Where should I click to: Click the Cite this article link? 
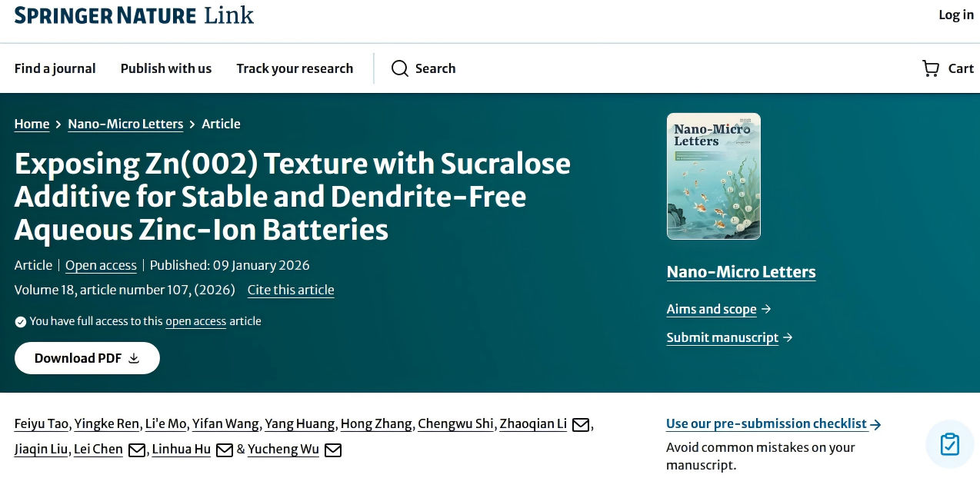click(291, 290)
